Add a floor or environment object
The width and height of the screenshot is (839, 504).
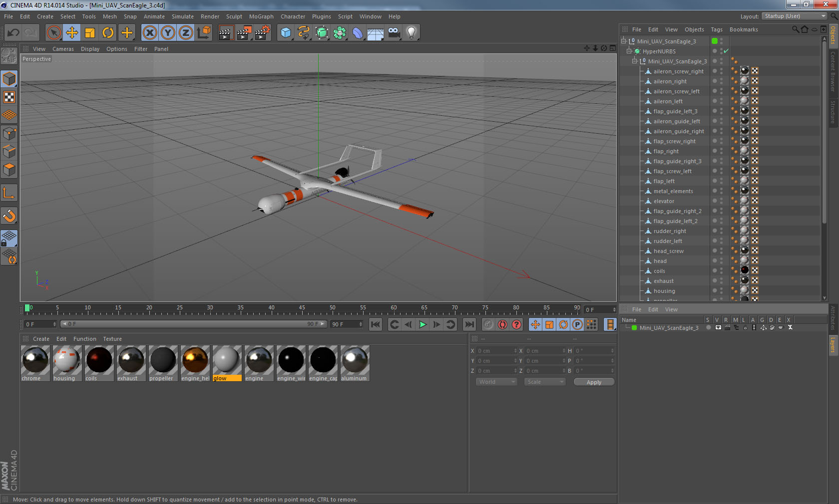pyautogui.click(x=376, y=33)
